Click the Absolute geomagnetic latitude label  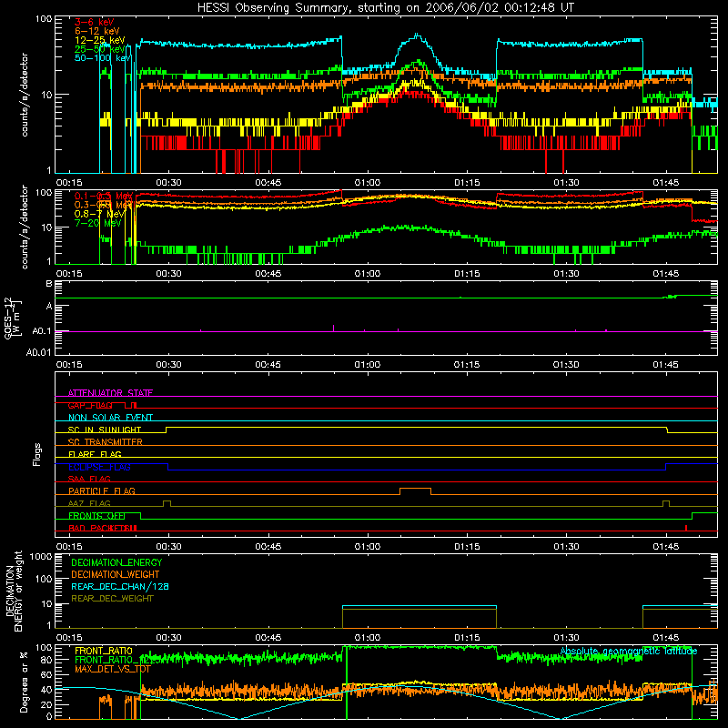[629, 651]
